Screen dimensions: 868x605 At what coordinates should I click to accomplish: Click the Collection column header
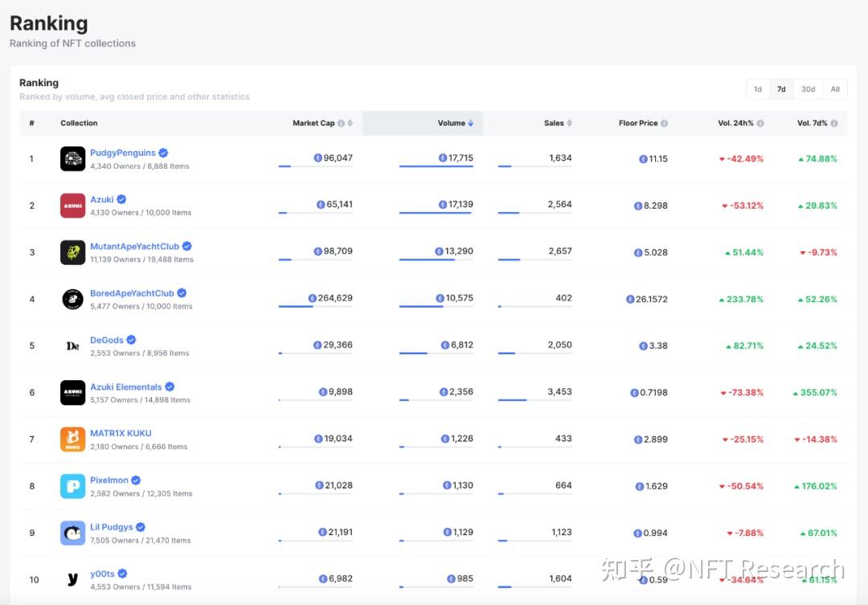pyautogui.click(x=79, y=124)
